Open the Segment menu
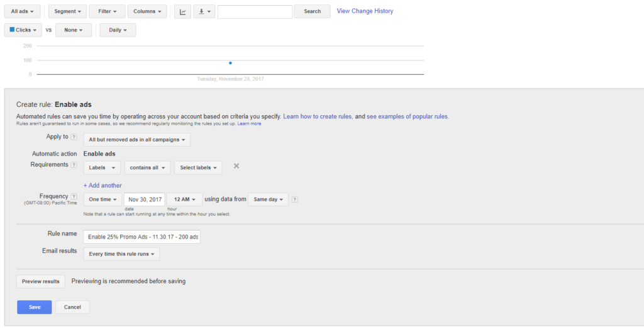644x328 pixels. pyautogui.click(x=67, y=11)
